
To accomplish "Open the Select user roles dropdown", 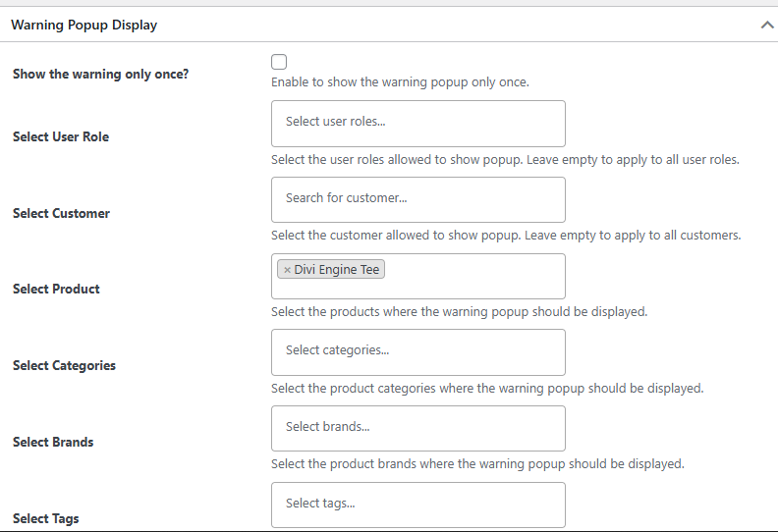I will 417,123.
